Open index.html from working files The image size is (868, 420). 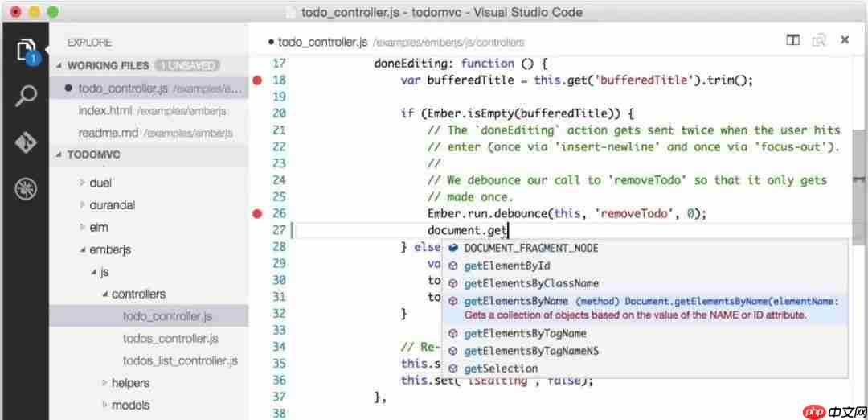(104, 111)
